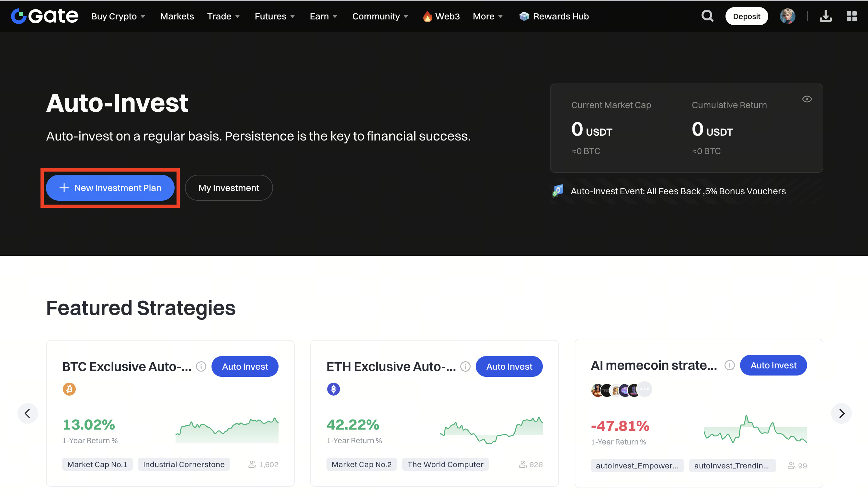
Task: Click the AI memecoin info icon
Action: pos(729,365)
